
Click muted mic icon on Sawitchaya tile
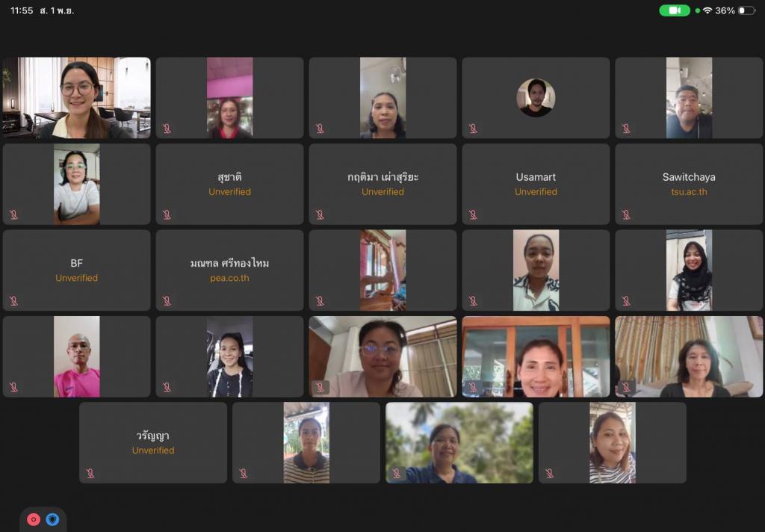pyautogui.click(x=626, y=214)
